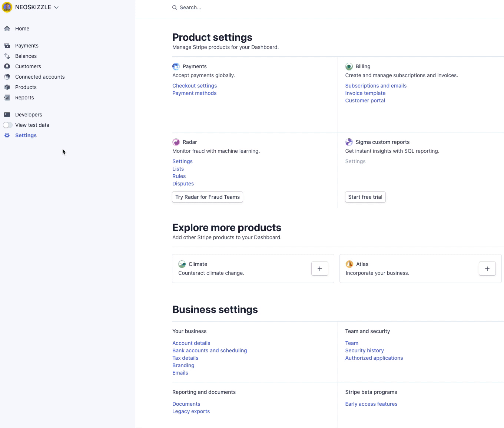Click the Climate product icon

pos(182,264)
